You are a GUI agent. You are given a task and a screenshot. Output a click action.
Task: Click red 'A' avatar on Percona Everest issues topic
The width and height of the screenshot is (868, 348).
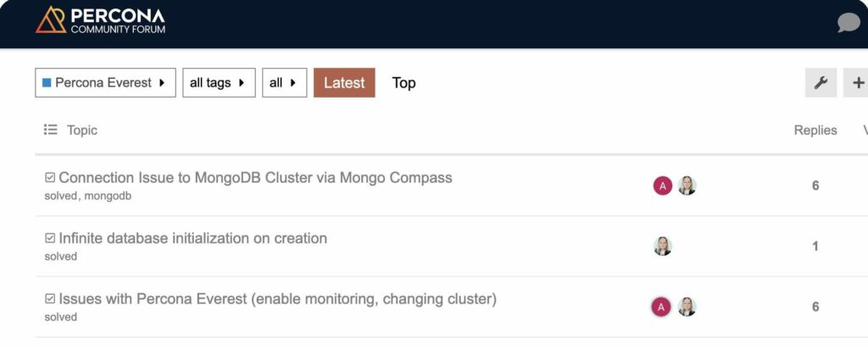[661, 307]
